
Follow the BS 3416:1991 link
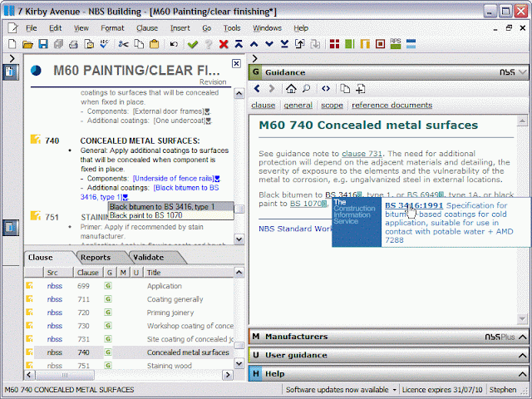414,205
